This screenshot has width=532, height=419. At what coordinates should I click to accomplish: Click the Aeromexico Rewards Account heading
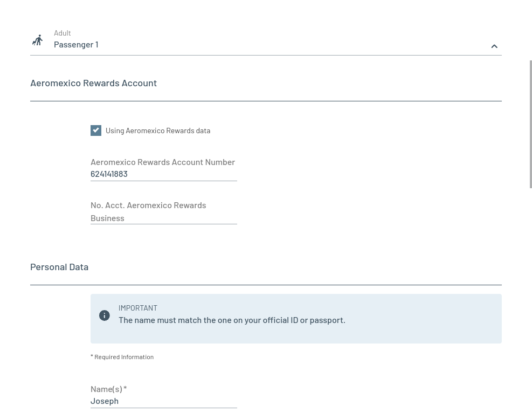[93, 83]
